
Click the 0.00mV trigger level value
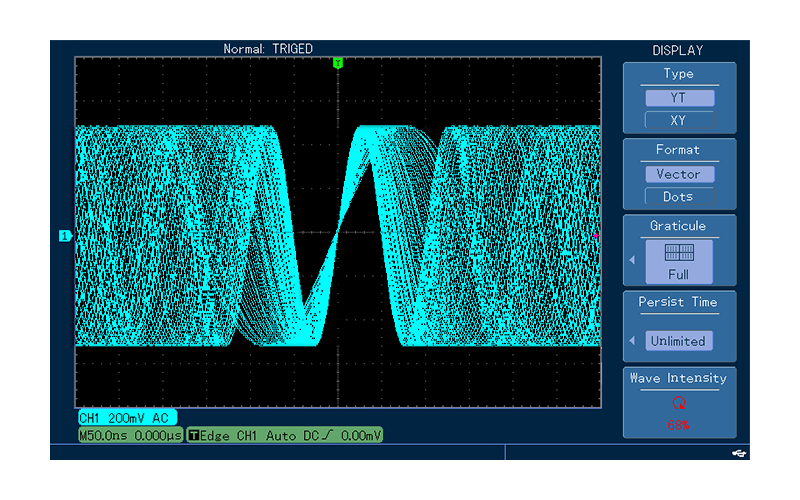pos(361,435)
